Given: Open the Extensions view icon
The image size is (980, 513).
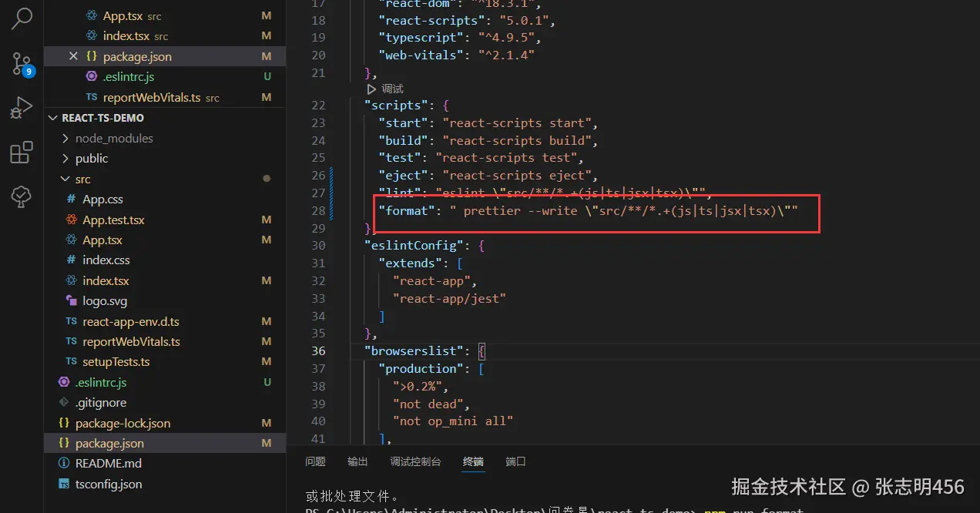Looking at the screenshot, I should 22,153.
